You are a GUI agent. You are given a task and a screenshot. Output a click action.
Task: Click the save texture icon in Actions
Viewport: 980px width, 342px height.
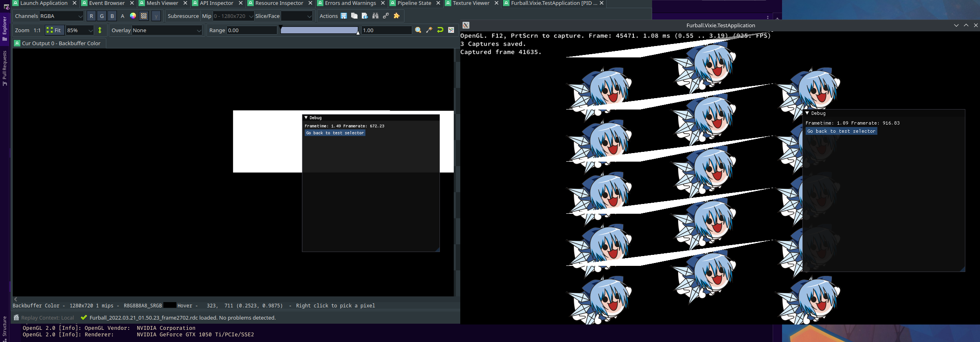click(x=344, y=16)
